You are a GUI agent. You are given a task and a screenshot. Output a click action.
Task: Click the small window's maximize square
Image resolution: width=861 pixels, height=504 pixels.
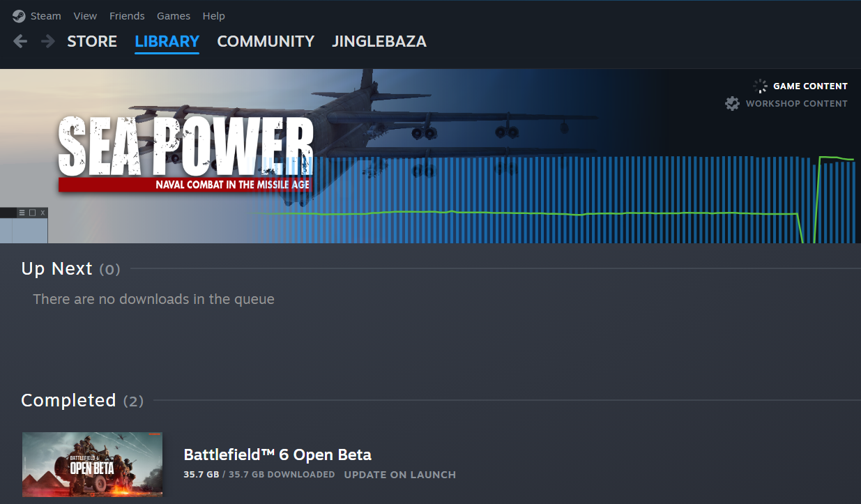coord(32,213)
